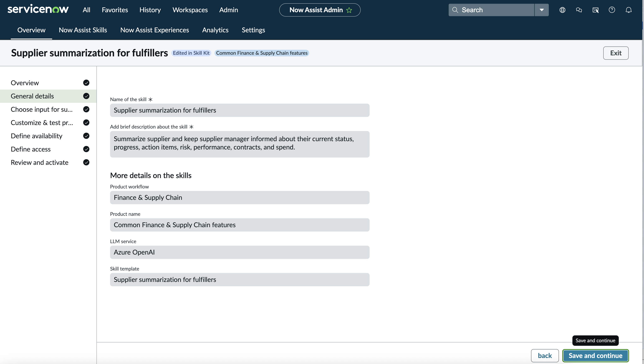Image resolution: width=644 pixels, height=364 pixels.
Task: Click the ServiceNow logo
Action: (38, 9)
